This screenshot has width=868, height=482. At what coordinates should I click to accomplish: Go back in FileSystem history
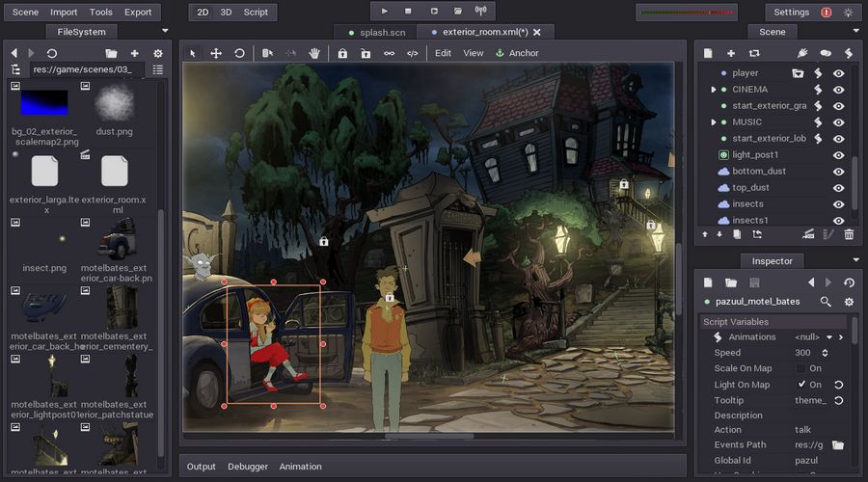point(14,53)
